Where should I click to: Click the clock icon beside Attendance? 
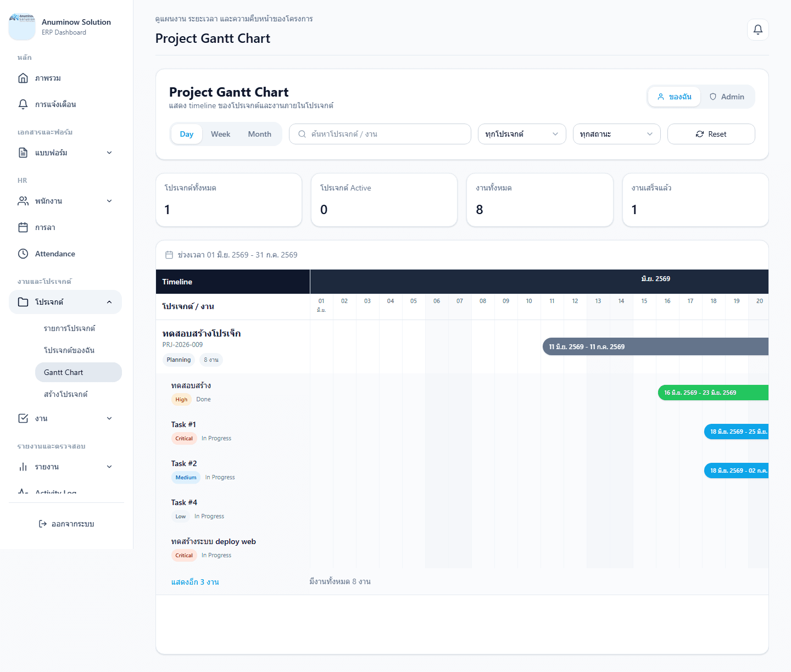[23, 254]
